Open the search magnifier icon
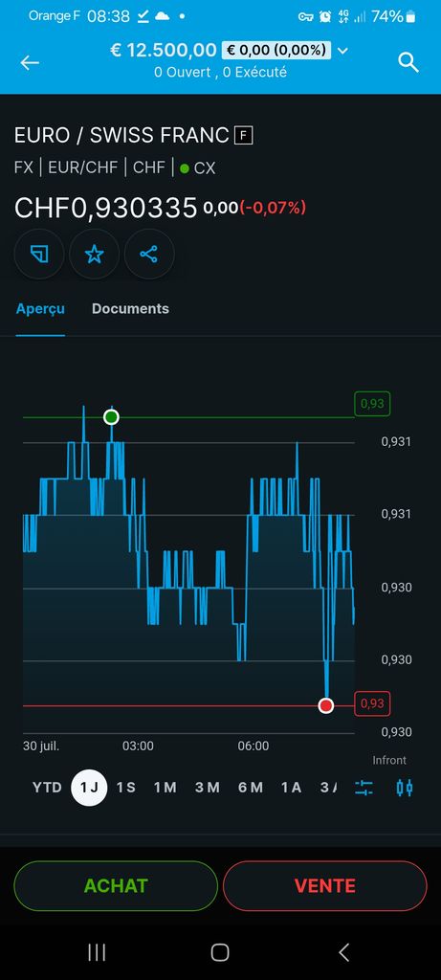 [x=408, y=62]
